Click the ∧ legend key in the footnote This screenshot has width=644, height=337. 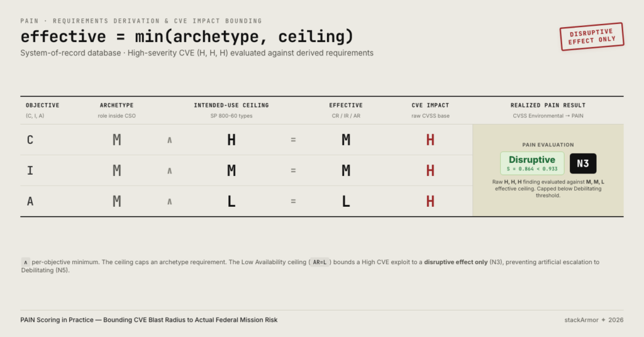tap(25, 262)
